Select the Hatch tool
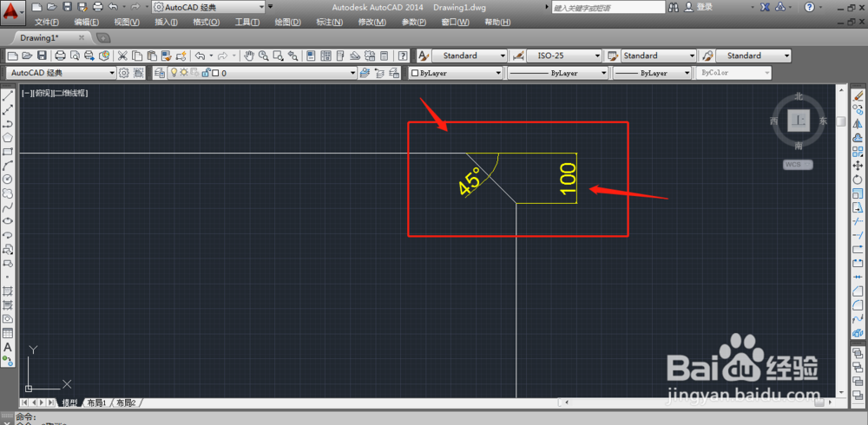The height and width of the screenshot is (425, 868). pyautogui.click(x=8, y=291)
